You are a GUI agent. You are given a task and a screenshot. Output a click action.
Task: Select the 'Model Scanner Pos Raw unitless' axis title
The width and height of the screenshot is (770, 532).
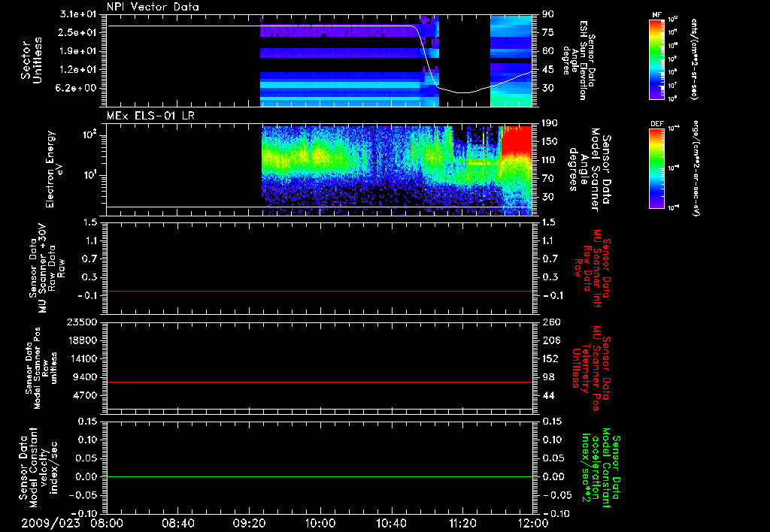[x=41, y=368]
